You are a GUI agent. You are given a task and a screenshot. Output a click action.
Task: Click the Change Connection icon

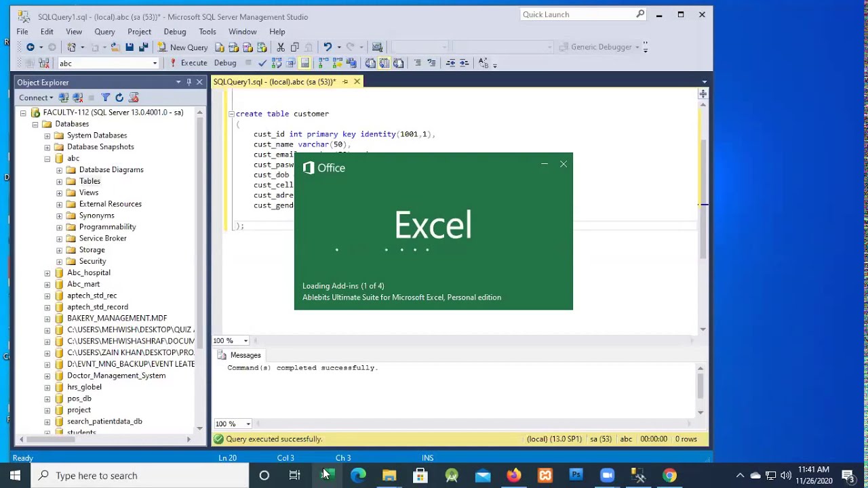coord(44,63)
